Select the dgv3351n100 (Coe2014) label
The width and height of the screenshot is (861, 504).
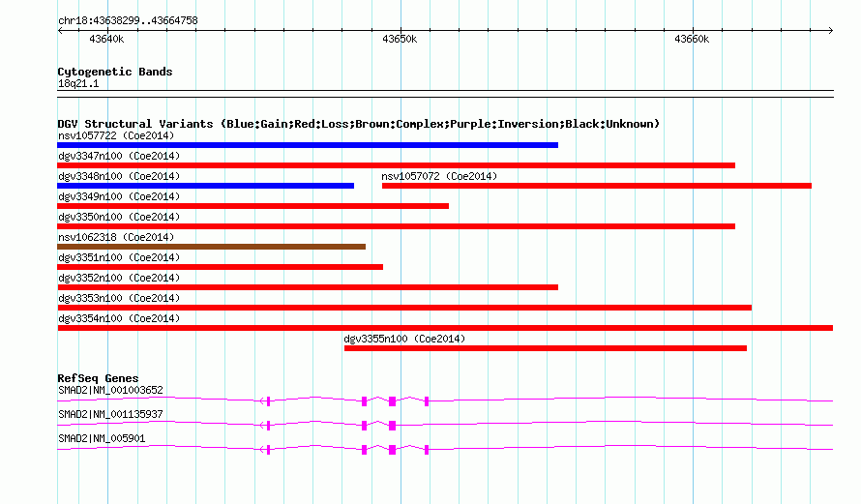pos(119,257)
